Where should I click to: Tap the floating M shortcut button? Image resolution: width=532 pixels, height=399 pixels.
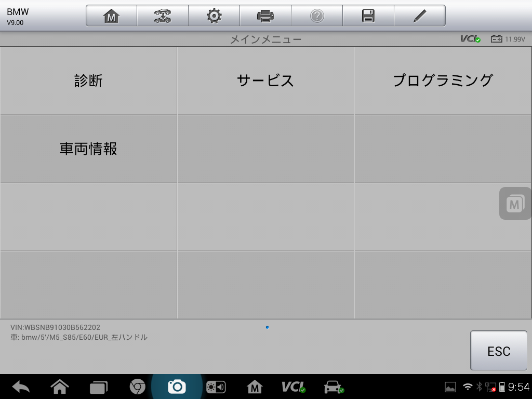(514, 204)
